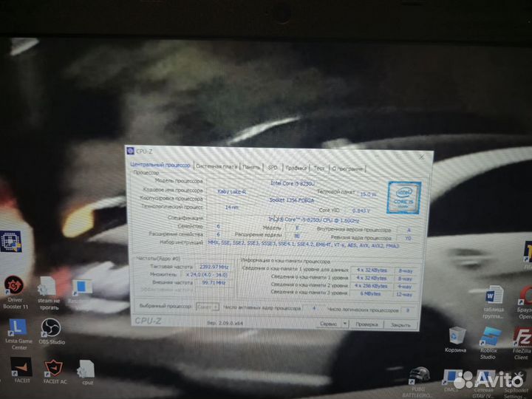The image size is (532, 399).
Task: Open the 'Графика' tab
Action: (296, 168)
